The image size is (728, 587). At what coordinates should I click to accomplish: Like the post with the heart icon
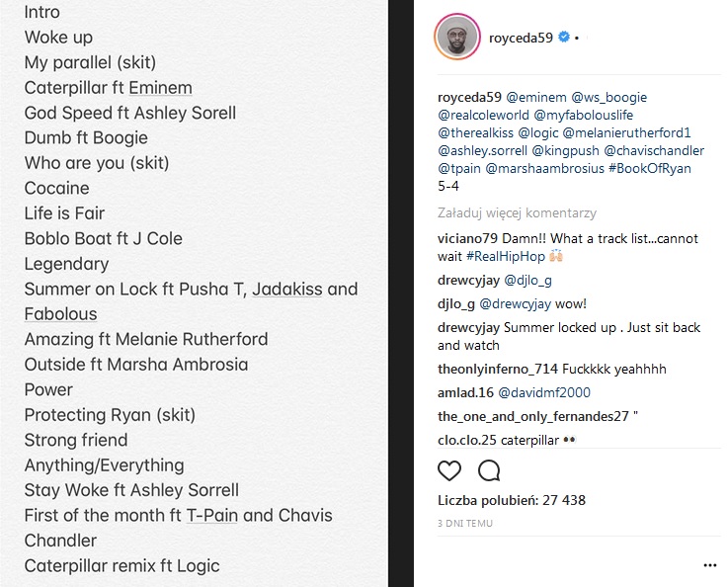449,470
